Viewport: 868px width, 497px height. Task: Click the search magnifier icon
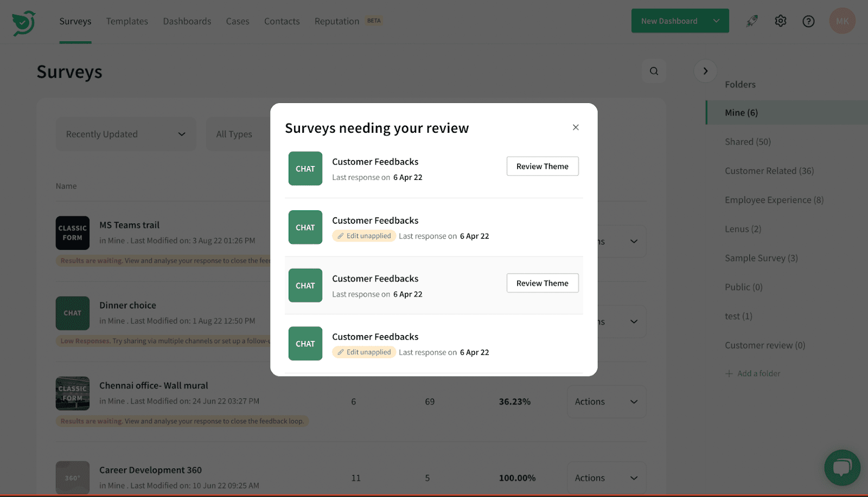pos(654,71)
